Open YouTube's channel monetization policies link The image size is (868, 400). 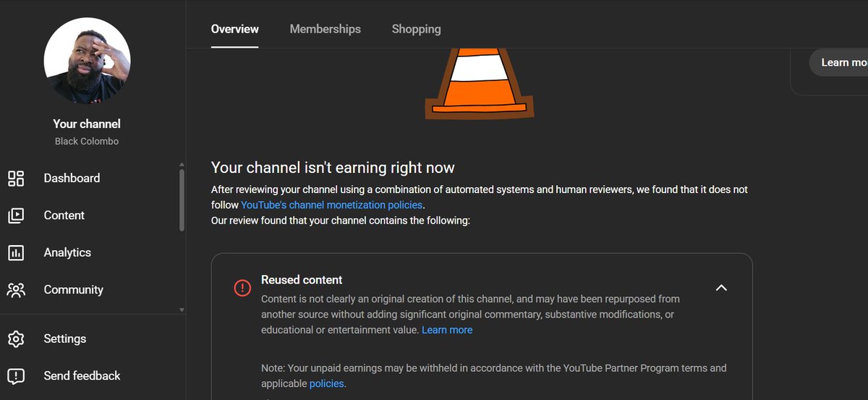(x=331, y=205)
